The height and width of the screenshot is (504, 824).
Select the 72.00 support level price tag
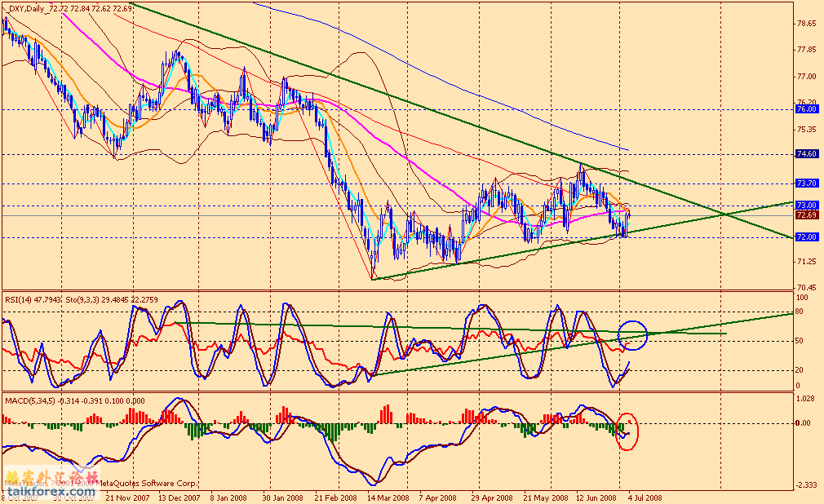[x=806, y=237]
